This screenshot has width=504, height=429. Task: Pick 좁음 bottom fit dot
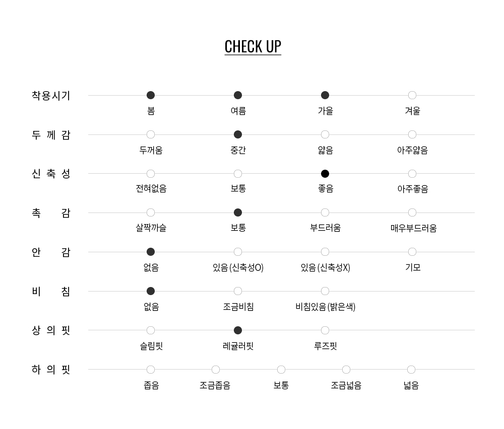pos(151,370)
